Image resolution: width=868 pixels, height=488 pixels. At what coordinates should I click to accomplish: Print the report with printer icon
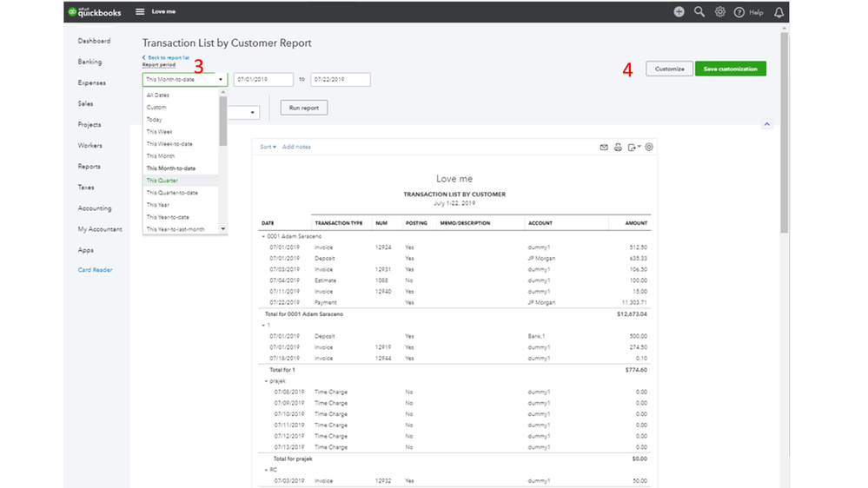click(618, 148)
